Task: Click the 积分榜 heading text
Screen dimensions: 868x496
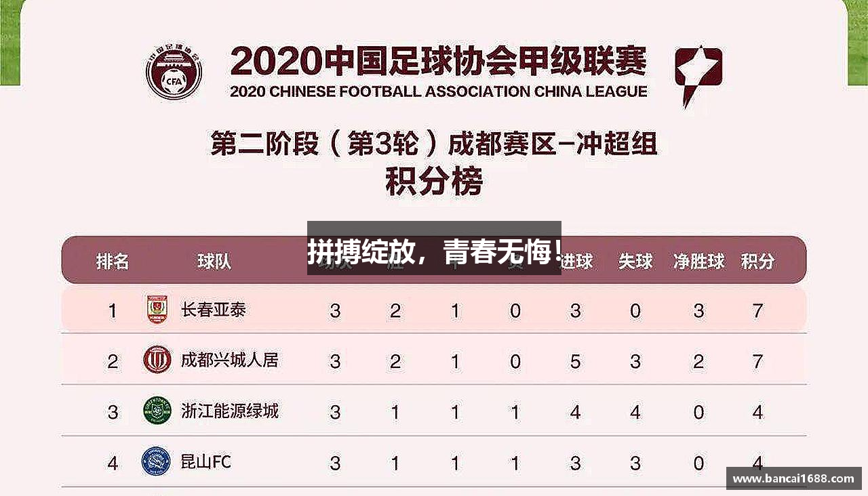Action: (434, 182)
